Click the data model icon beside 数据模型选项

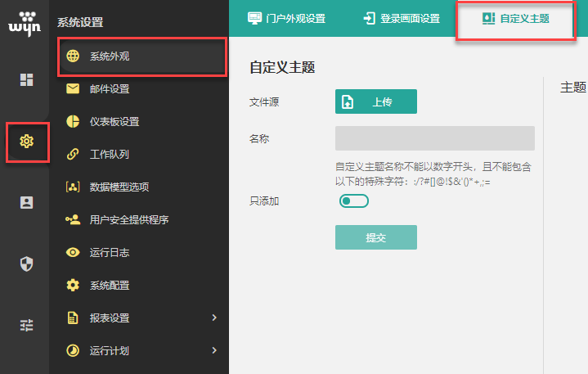tap(73, 187)
